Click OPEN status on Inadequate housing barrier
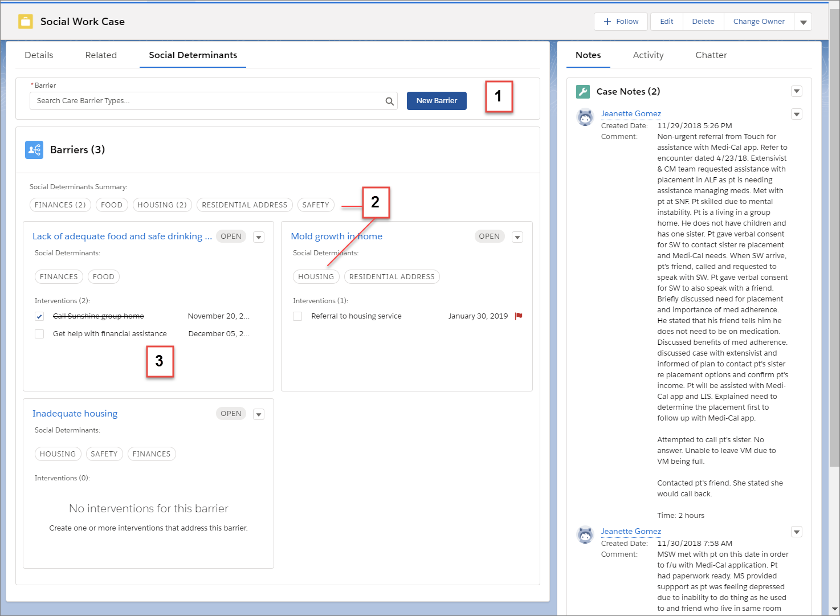Image resolution: width=840 pixels, height=616 pixels. click(231, 414)
